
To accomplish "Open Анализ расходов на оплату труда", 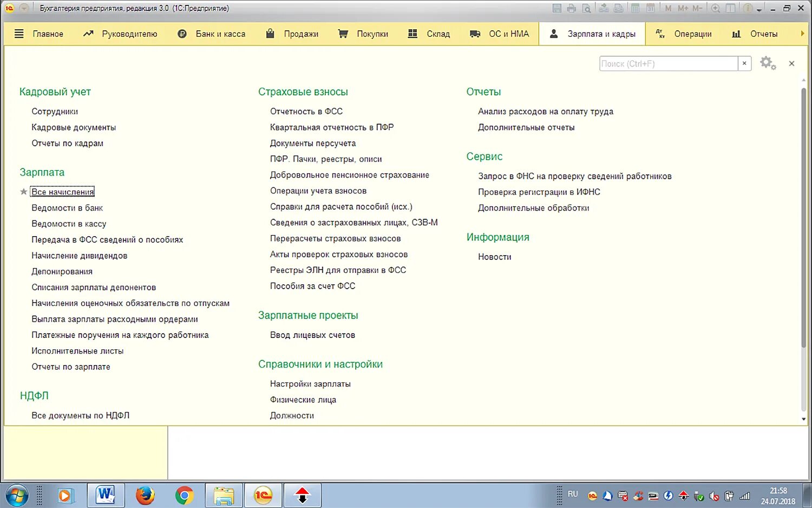I will (546, 112).
